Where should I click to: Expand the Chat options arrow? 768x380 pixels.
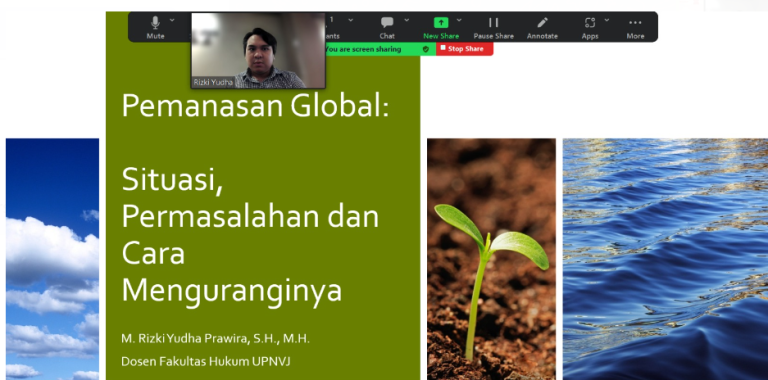(x=407, y=20)
